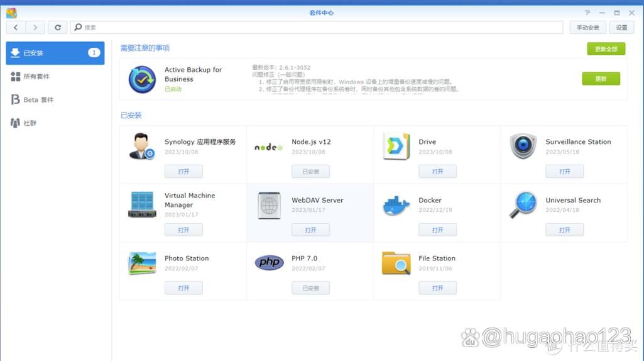The width and height of the screenshot is (644, 361).
Task: Go back with the left arrow button
Action: [x=16, y=28]
